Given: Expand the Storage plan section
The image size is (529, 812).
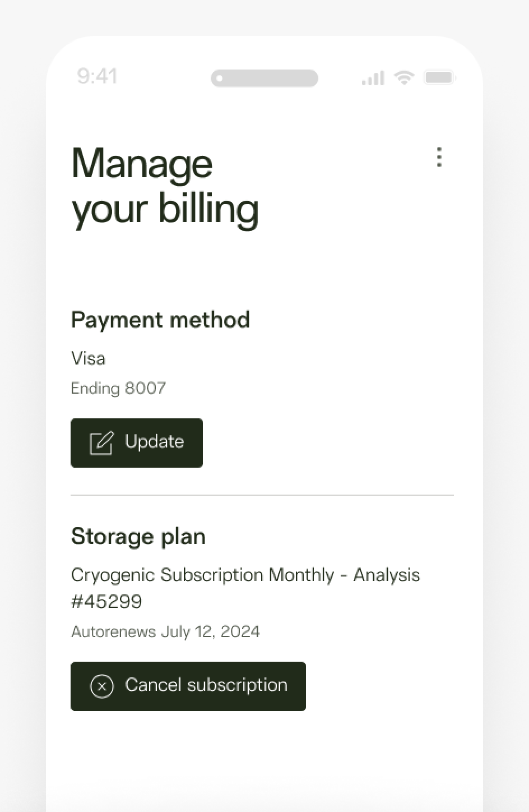Looking at the screenshot, I should (138, 536).
